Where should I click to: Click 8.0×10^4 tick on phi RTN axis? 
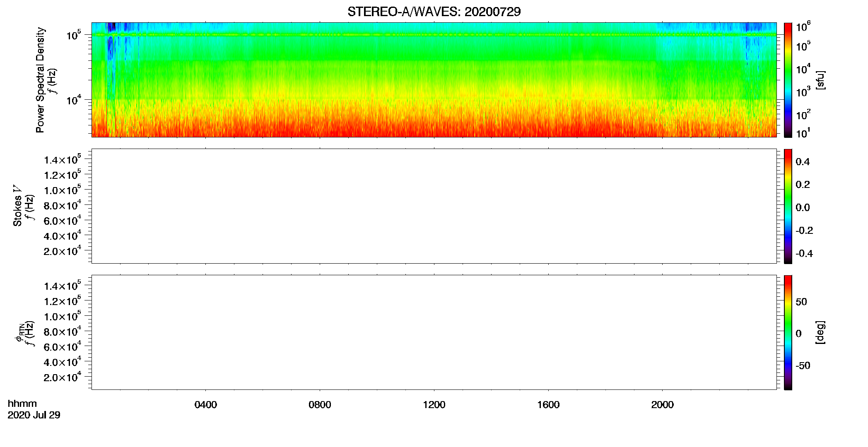click(x=63, y=332)
